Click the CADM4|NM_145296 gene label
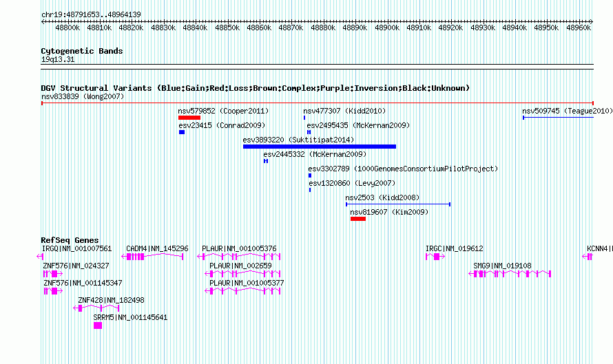 point(157,248)
